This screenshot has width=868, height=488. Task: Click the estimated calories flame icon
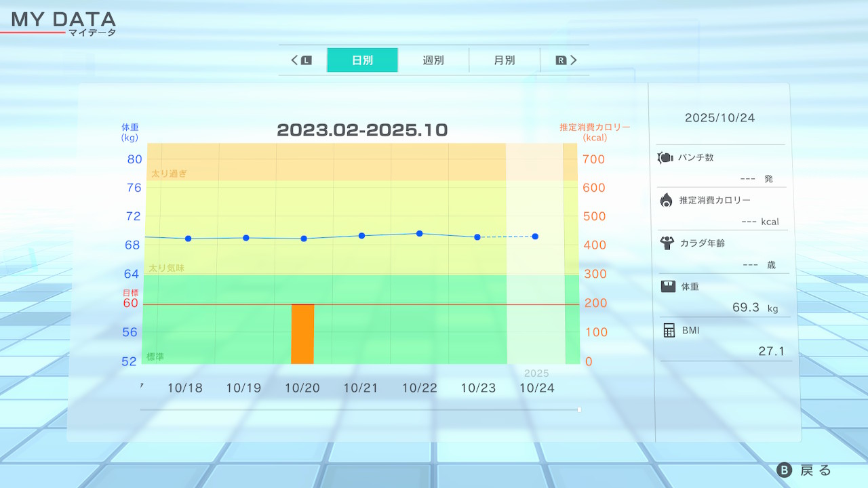[x=666, y=200]
